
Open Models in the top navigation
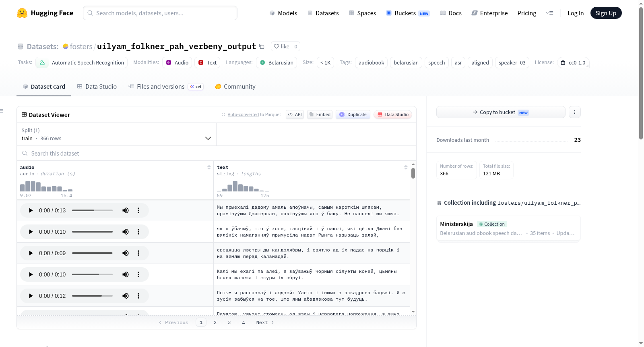(283, 13)
